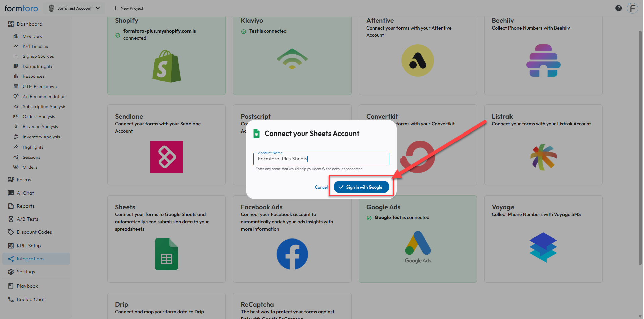This screenshot has width=644, height=319.
Task: Click the Postscript card title
Action: pos(256,116)
